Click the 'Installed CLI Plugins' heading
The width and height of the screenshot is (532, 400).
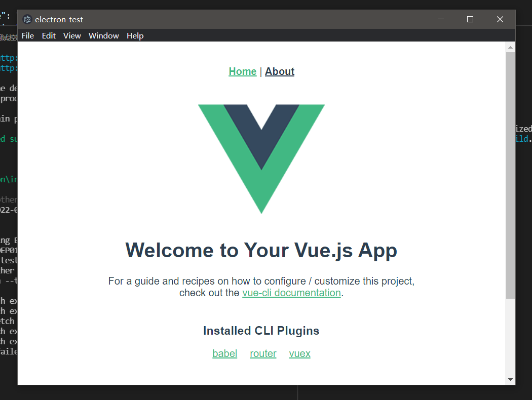point(261,331)
